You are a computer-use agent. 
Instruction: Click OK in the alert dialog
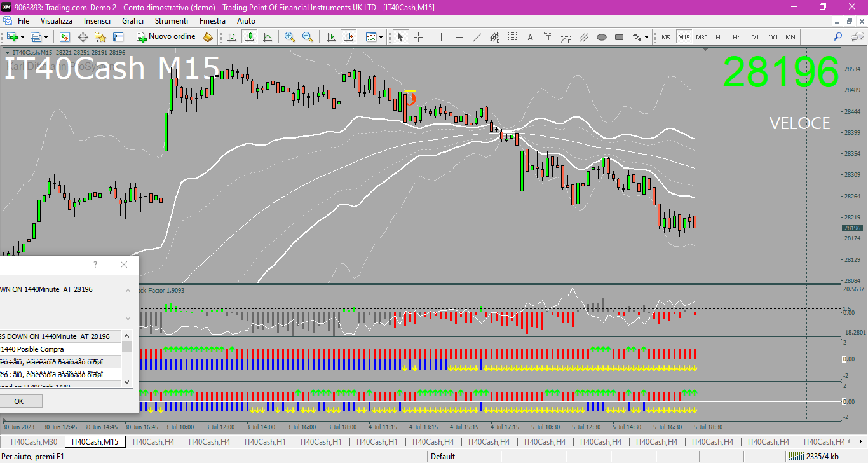pos(19,401)
